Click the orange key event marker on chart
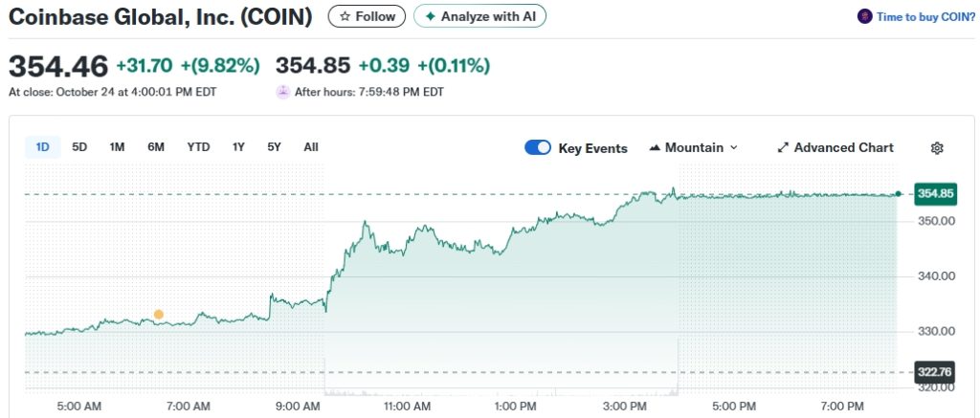Screen dimensions: 980x418 tap(159, 315)
